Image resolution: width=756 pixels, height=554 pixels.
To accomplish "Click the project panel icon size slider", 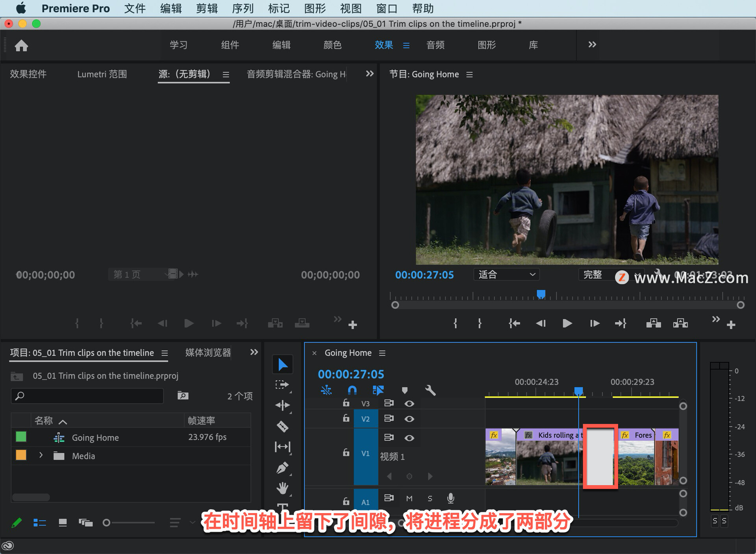I will pos(107,523).
